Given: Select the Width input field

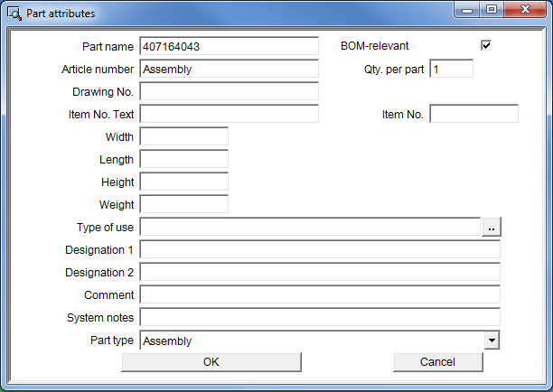Looking at the screenshot, I should pos(183,136).
